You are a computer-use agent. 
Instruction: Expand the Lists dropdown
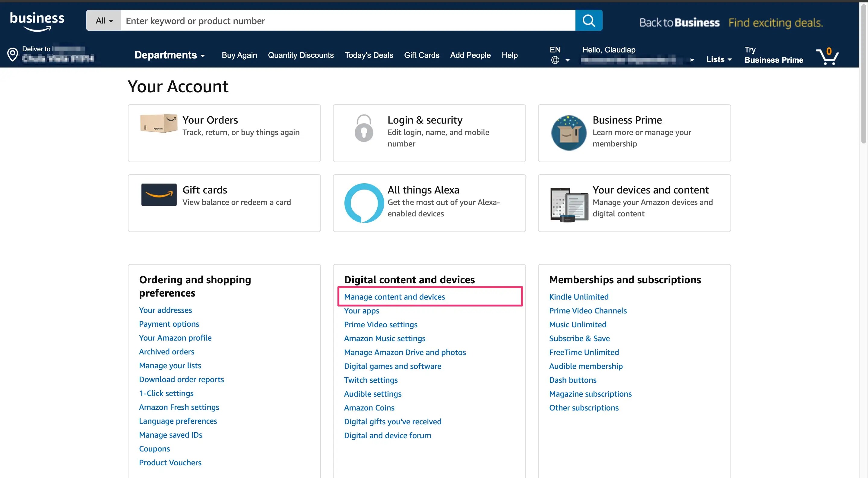coord(719,60)
